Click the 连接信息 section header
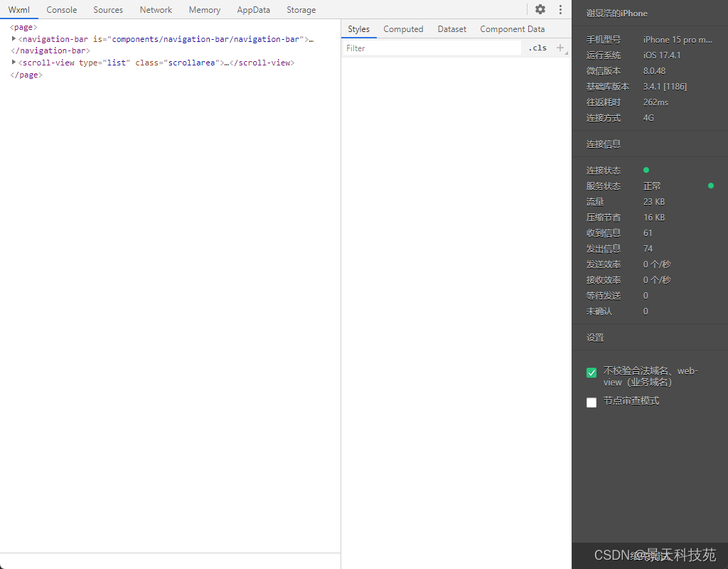Image resolution: width=728 pixels, height=569 pixels. (603, 144)
